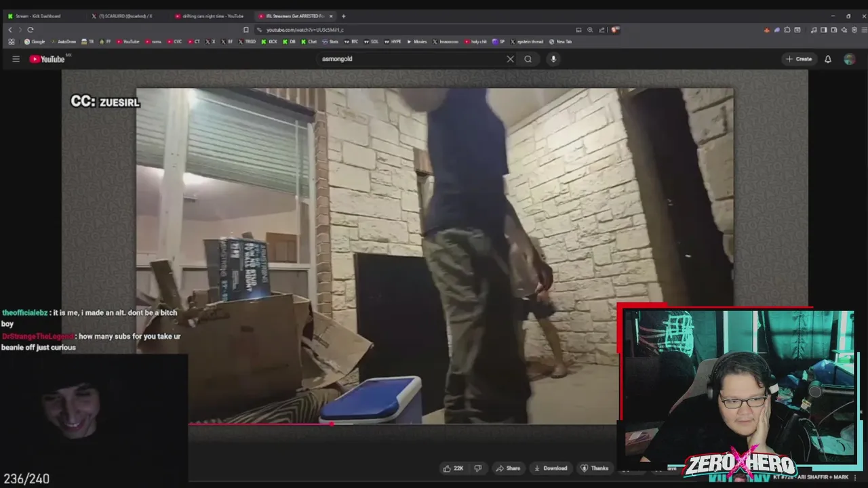The image size is (868, 488).
Task: Open the TRGD bookmark
Action: (x=246, y=41)
